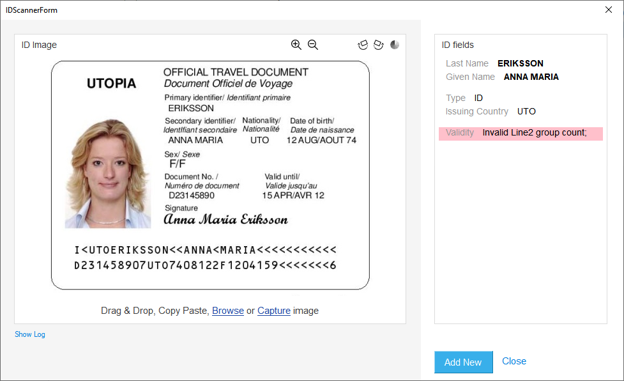Select the Given Name value ANNA MARIA
The width and height of the screenshot is (624, 381).
click(x=531, y=77)
